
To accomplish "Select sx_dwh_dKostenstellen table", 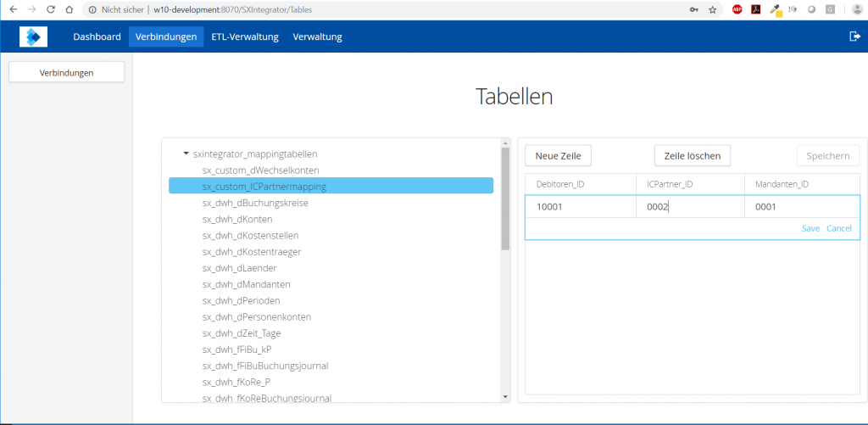I will point(251,236).
